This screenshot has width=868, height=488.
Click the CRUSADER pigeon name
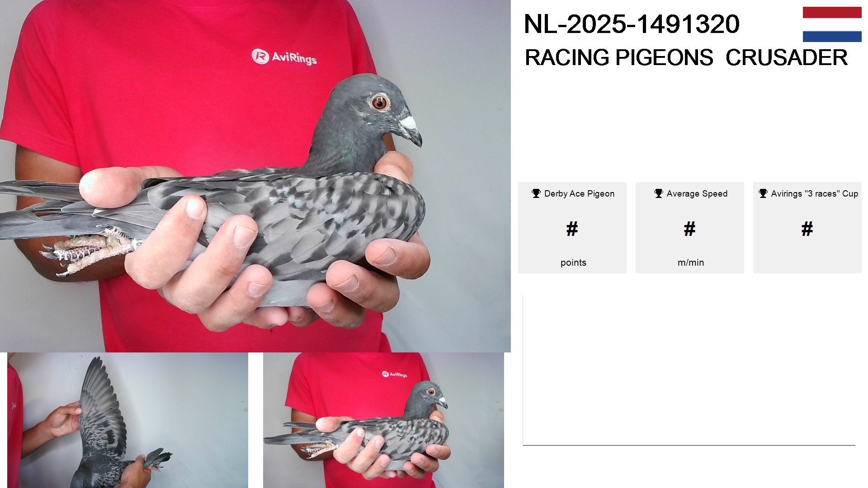tap(787, 57)
